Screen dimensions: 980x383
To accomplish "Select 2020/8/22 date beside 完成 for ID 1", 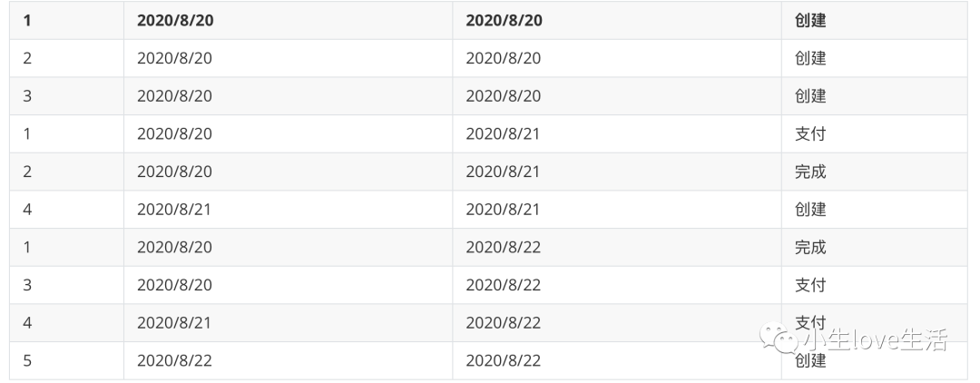I will (503, 247).
